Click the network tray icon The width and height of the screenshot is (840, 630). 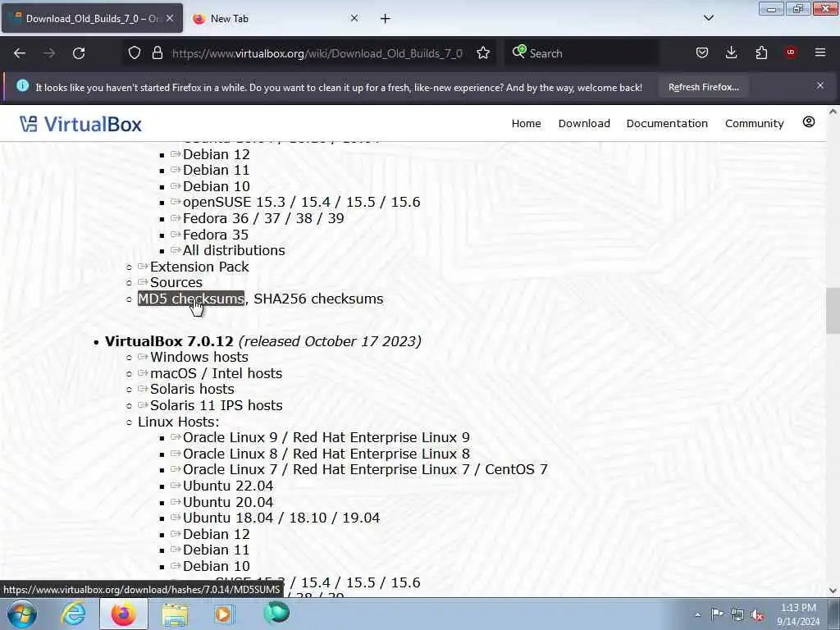point(737,615)
